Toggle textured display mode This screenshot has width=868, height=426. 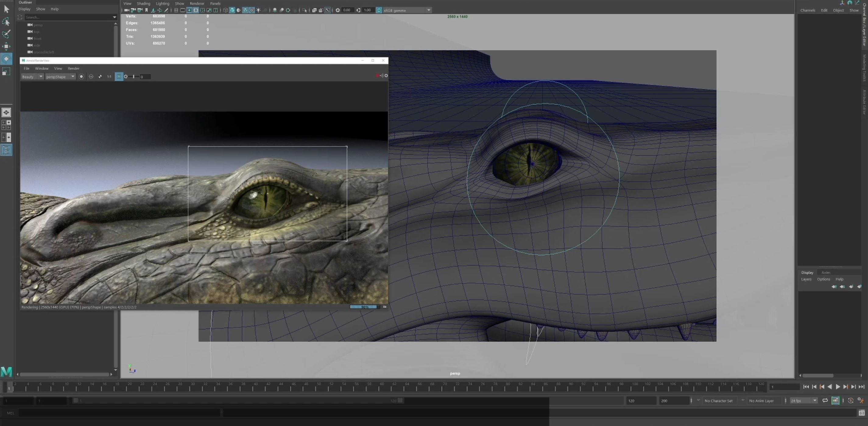tap(251, 10)
